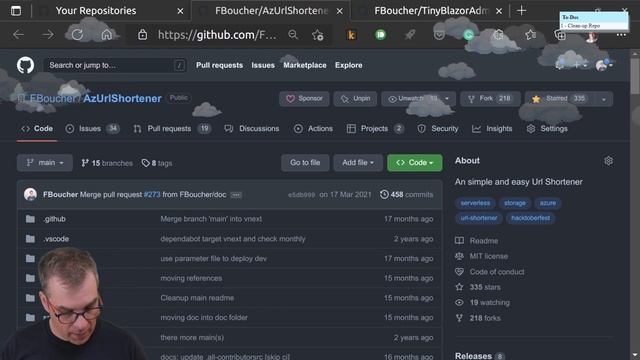640x360 pixels.
Task: Click the rocket extension icon
Action: point(410,35)
